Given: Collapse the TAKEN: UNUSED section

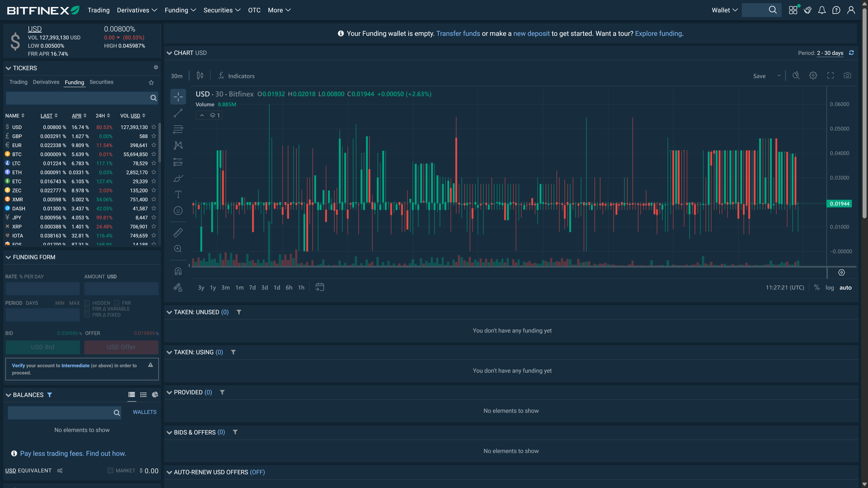Looking at the screenshot, I should pyautogui.click(x=169, y=312).
